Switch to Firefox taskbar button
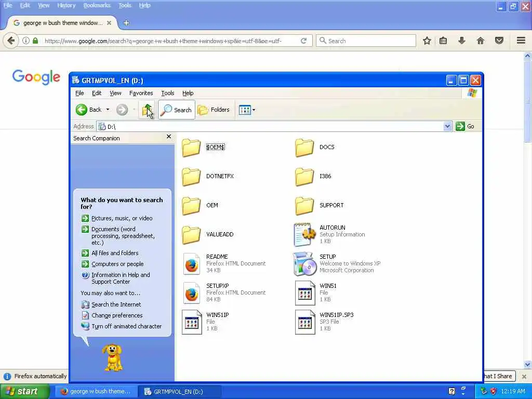Viewport: 532px width, 399px height. tap(96, 391)
